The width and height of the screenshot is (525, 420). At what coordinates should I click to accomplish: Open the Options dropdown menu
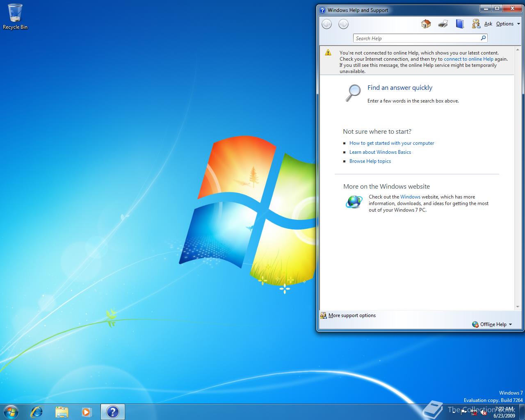coord(508,24)
